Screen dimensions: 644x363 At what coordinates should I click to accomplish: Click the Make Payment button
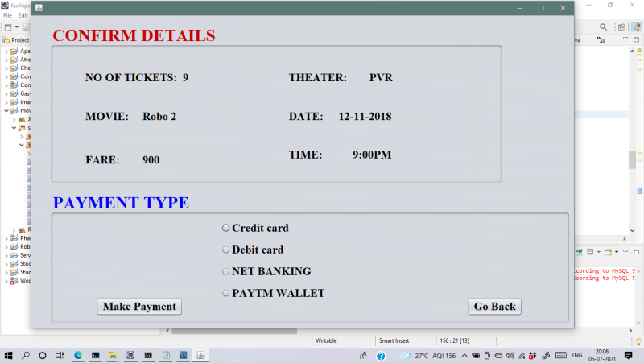coord(139,307)
